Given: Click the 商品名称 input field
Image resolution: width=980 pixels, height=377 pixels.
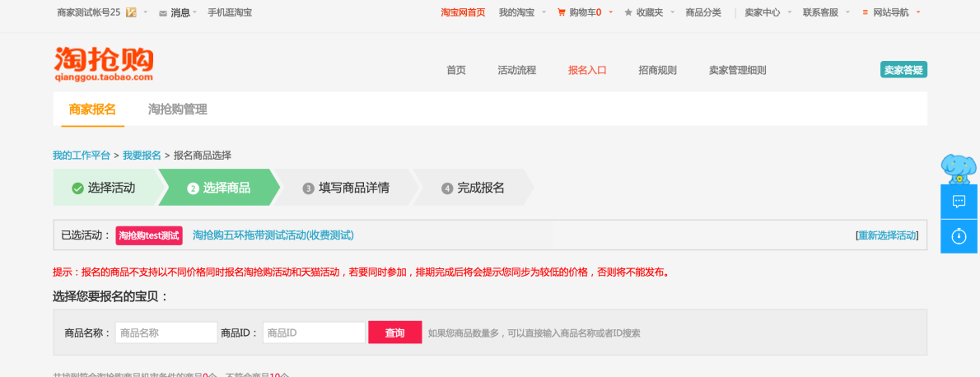Looking at the screenshot, I should pyautogui.click(x=166, y=333).
